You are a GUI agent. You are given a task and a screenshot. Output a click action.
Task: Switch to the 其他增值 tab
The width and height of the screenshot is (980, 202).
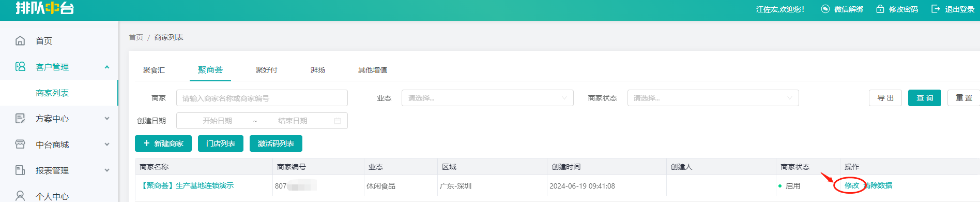(373, 70)
